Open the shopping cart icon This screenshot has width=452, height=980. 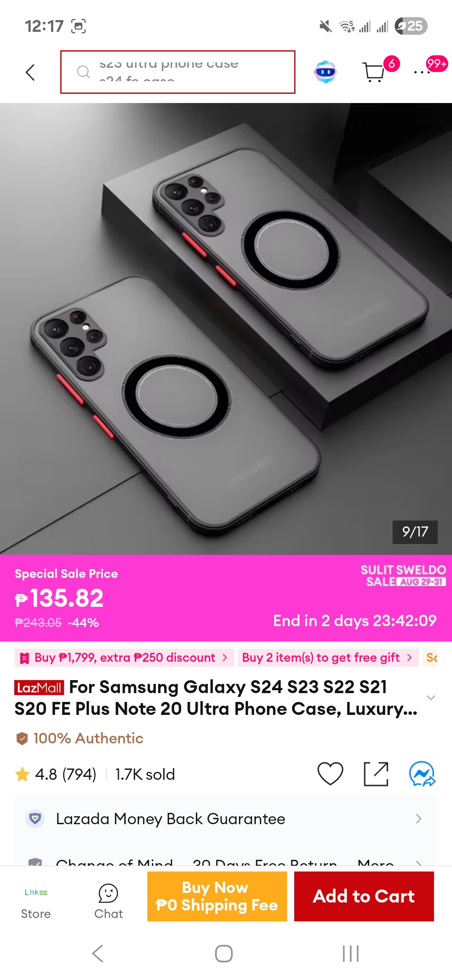(x=373, y=72)
